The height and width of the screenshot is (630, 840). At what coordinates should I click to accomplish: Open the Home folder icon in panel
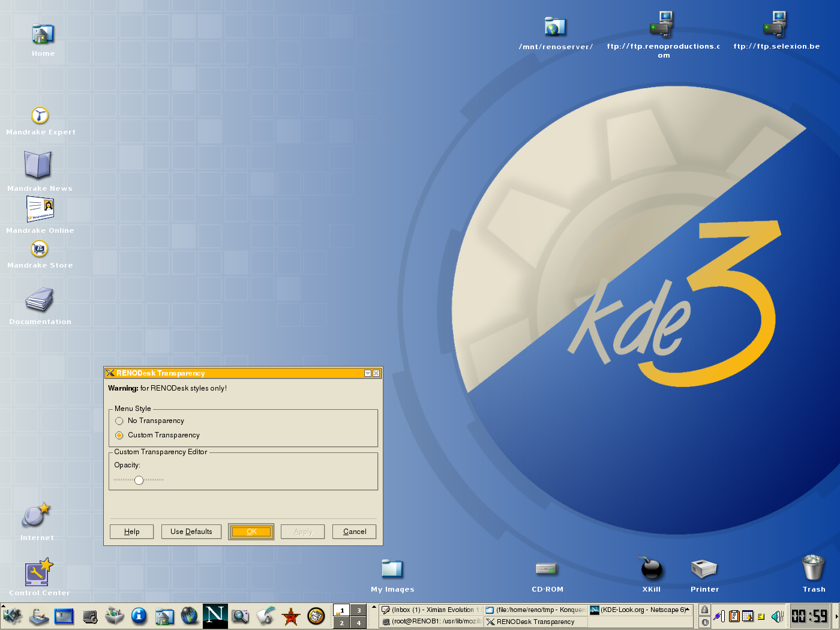(x=164, y=616)
